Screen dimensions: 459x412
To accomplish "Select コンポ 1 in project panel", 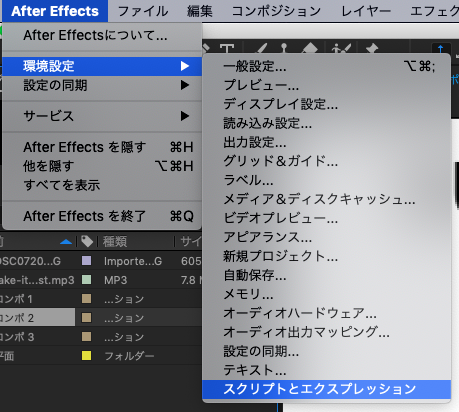I will pos(16,299).
